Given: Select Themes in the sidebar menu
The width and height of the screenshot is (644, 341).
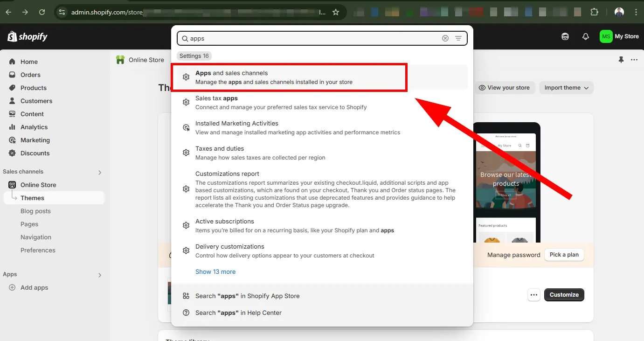Looking at the screenshot, I should pyautogui.click(x=32, y=198).
